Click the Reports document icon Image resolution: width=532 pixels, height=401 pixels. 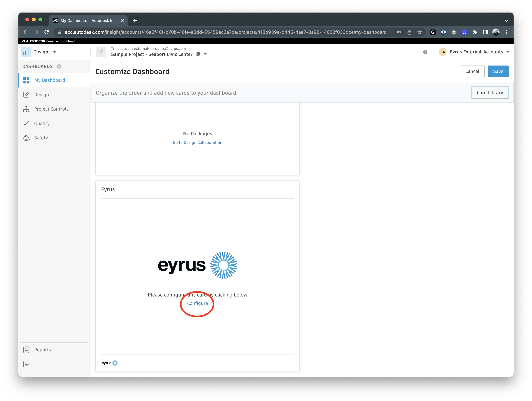tap(26, 350)
